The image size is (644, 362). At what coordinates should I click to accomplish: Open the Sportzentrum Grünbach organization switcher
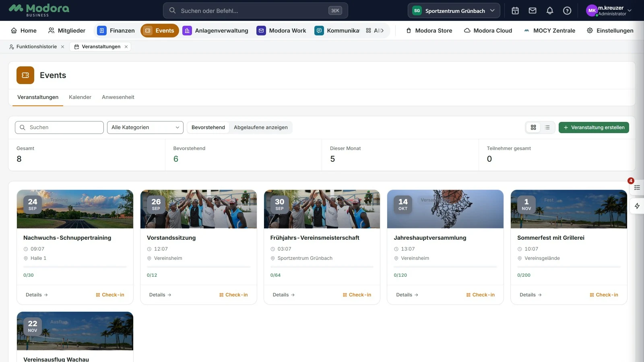tap(454, 11)
